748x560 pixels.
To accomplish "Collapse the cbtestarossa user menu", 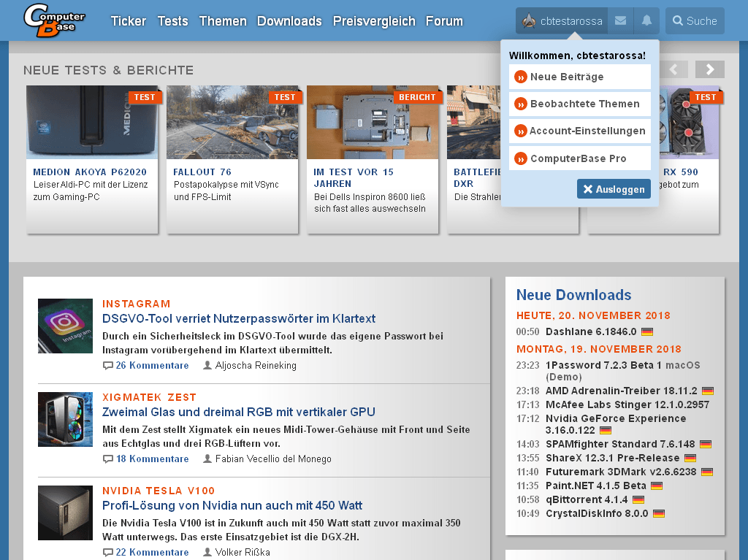I will point(562,20).
